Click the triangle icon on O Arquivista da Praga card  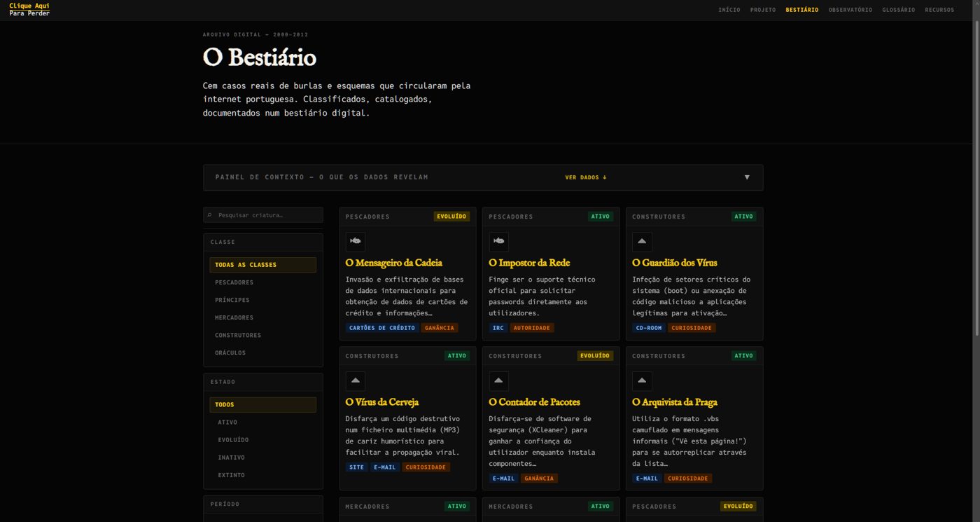(x=642, y=381)
